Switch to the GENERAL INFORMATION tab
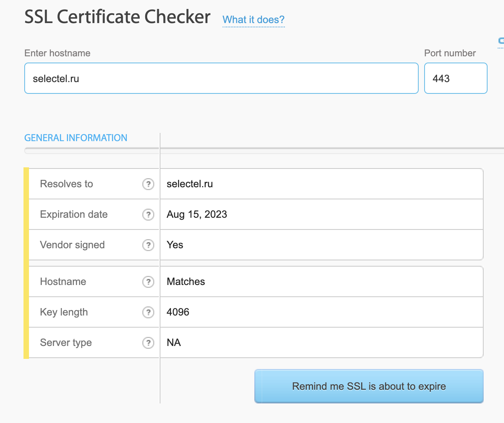504x423 pixels. 76,138
